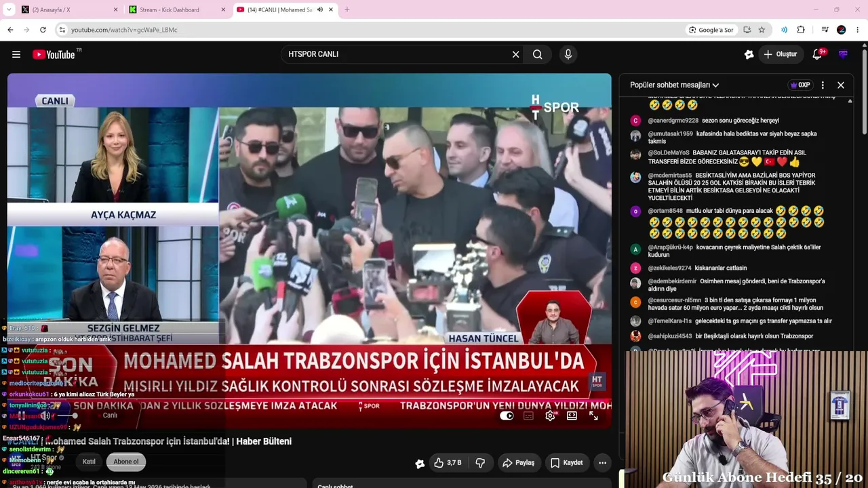Mute the audio of the YouTube tab
Screen dimensions: 868x488
point(320,9)
